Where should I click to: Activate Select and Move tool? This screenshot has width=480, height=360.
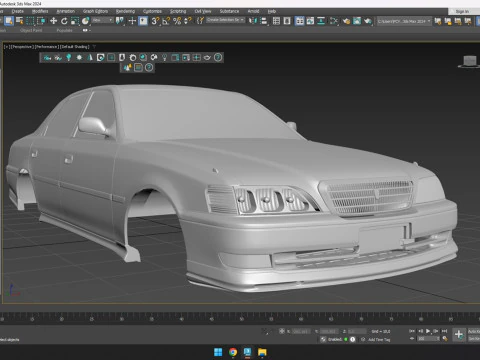coord(53,21)
